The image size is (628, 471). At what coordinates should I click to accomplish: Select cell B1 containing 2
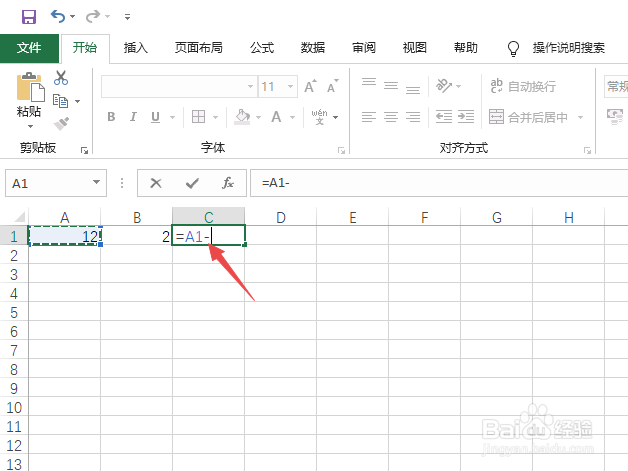coord(137,236)
